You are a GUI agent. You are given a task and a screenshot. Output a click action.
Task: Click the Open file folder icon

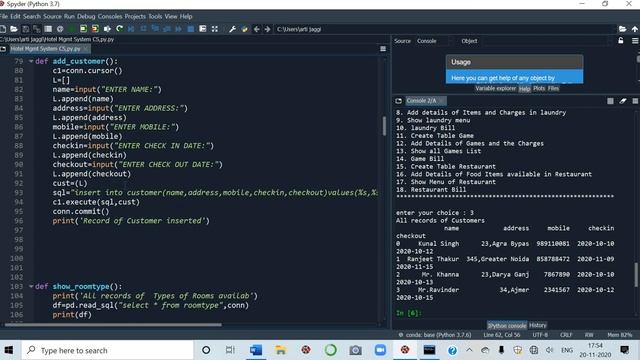pyautogui.click(x=14, y=29)
